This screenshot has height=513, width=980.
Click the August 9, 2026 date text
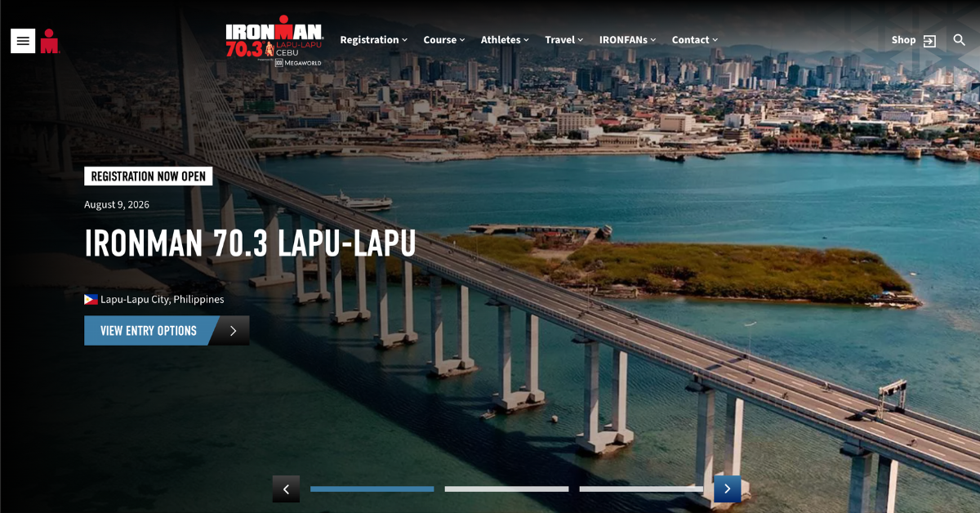[x=117, y=205]
